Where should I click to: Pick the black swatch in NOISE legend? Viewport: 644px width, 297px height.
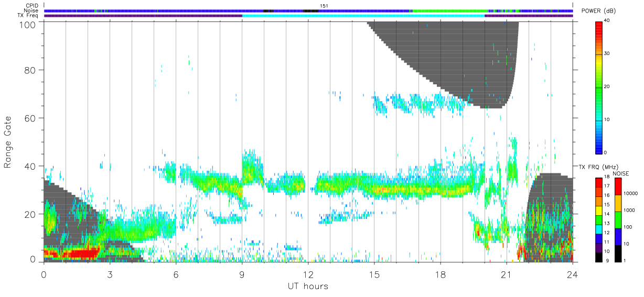pos(619,253)
